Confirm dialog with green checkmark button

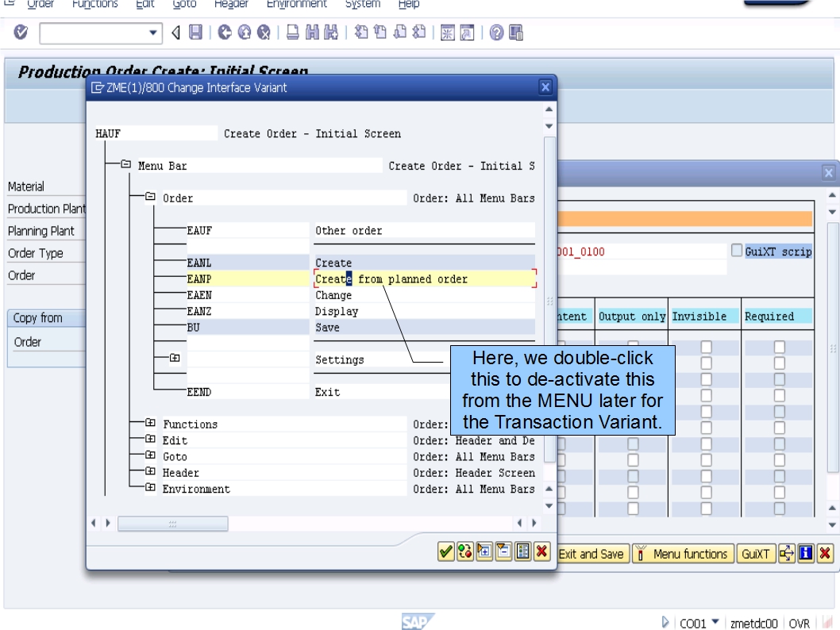445,551
